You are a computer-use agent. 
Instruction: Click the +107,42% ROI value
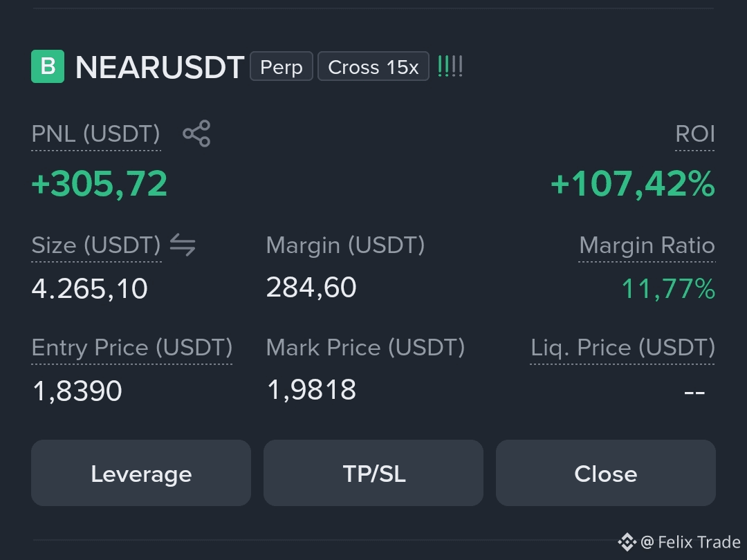point(633,184)
